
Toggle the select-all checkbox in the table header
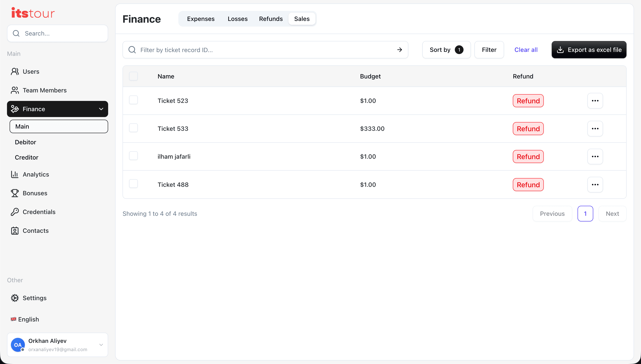(133, 76)
